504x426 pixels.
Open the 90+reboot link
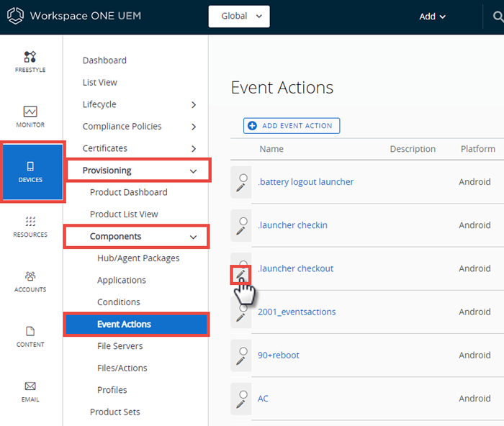click(x=279, y=355)
